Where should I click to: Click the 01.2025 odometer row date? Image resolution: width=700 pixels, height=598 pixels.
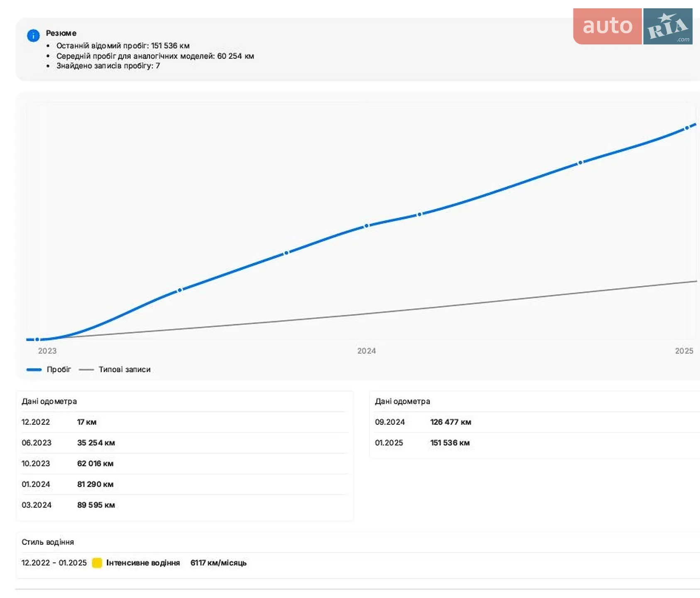[389, 443]
